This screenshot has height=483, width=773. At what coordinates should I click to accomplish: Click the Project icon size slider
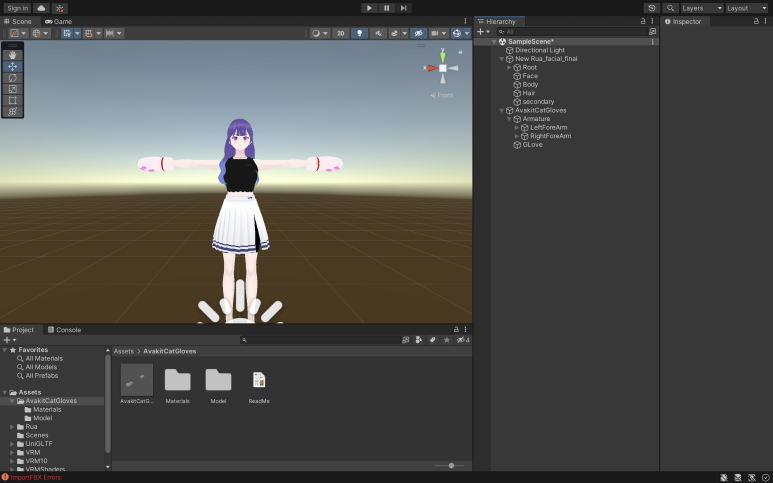[449, 465]
